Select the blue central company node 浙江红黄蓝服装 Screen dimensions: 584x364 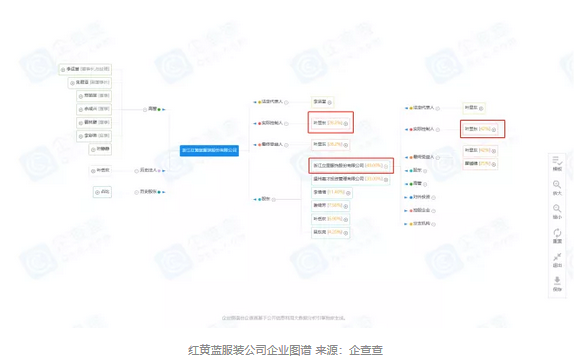tap(209, 150)
